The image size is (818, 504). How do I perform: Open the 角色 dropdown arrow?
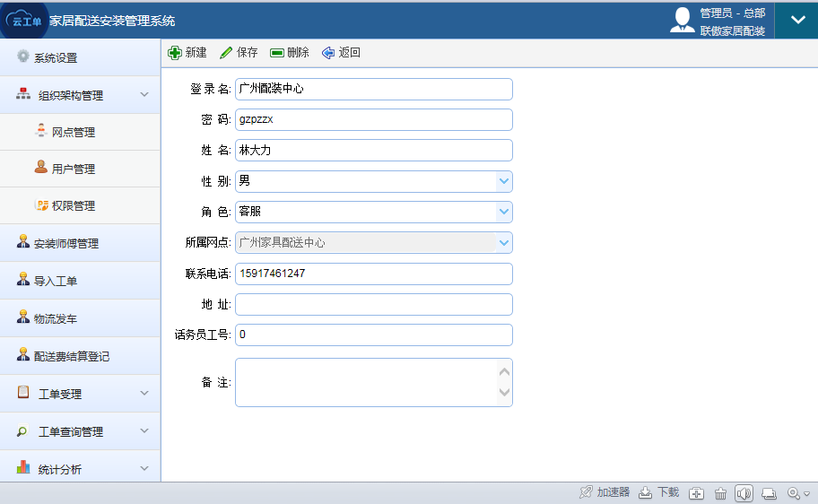(503, 212)
